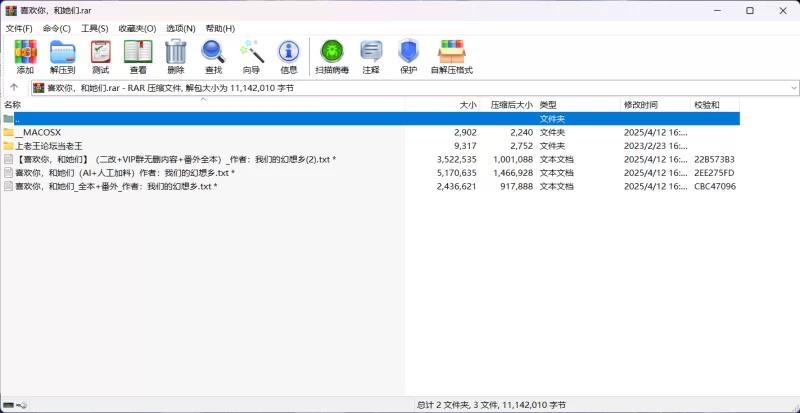Run 测试 (Test) on the archive
This screenshot has height=413, width=800.
point(100,57)
